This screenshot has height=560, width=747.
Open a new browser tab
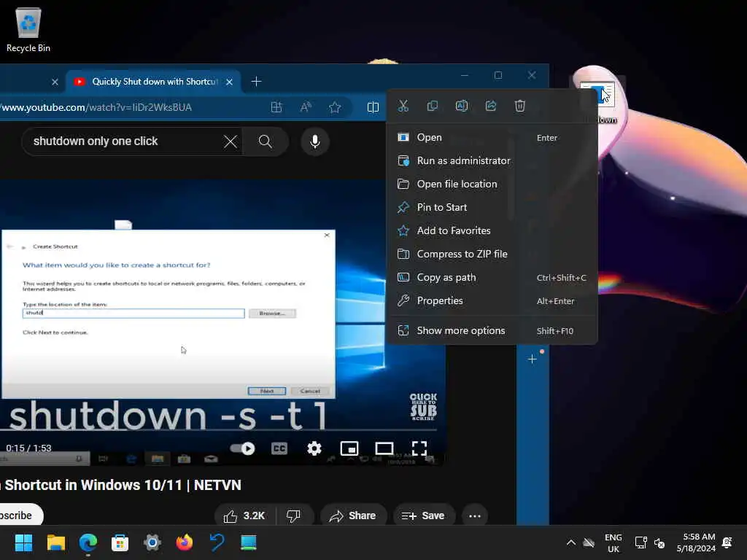click(x=256, y=82)
